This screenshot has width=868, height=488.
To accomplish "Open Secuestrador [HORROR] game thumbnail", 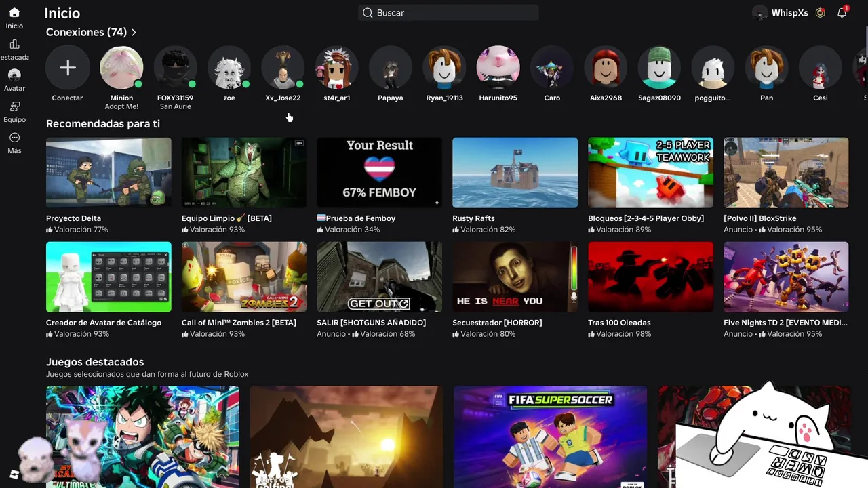I will tap(515, 277).
